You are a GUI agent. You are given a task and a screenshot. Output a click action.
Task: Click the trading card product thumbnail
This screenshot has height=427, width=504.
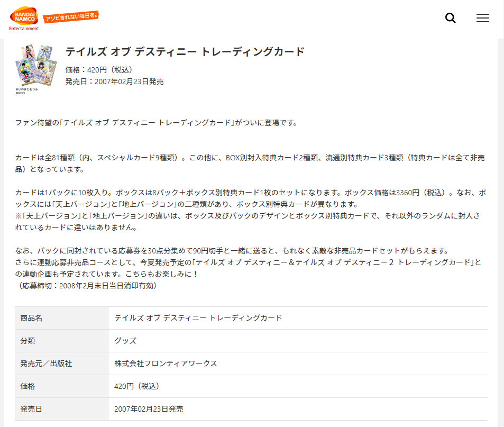pos(35,65)
